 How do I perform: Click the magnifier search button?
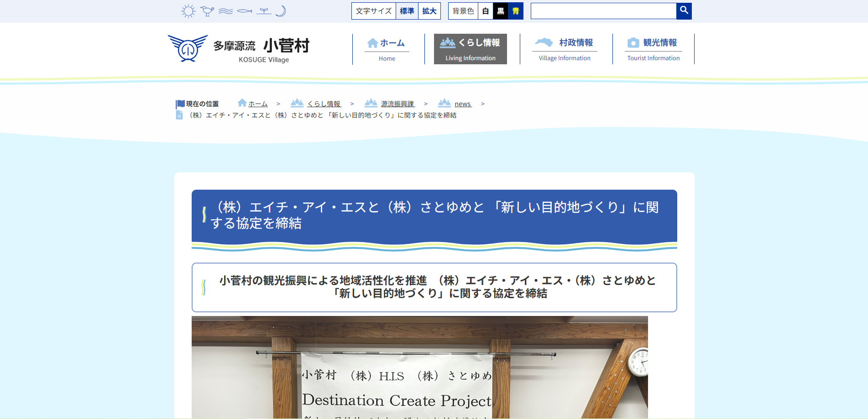coord(684,11)
